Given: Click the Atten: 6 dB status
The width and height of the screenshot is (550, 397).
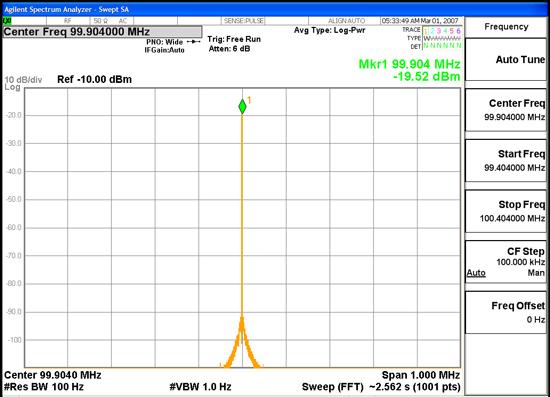Looking at the screenshot, I should coord(229,49).
